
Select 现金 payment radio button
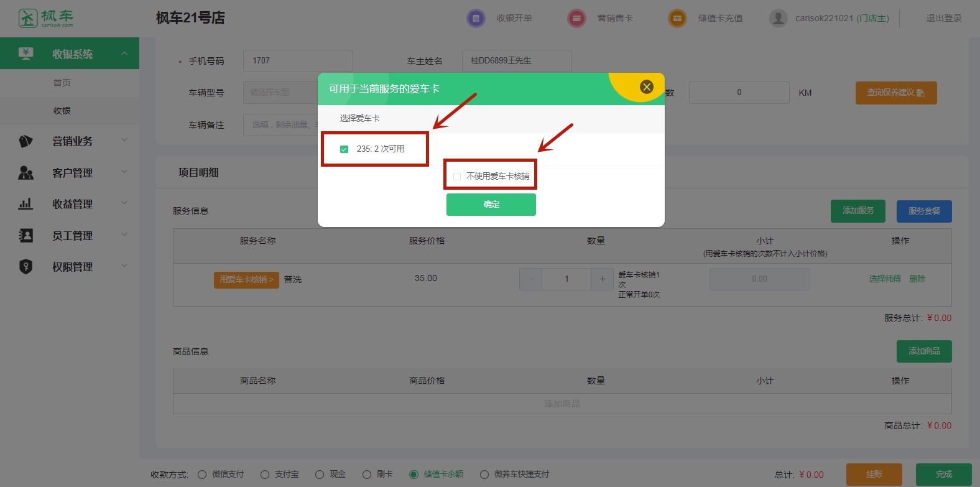pos(320,475)
